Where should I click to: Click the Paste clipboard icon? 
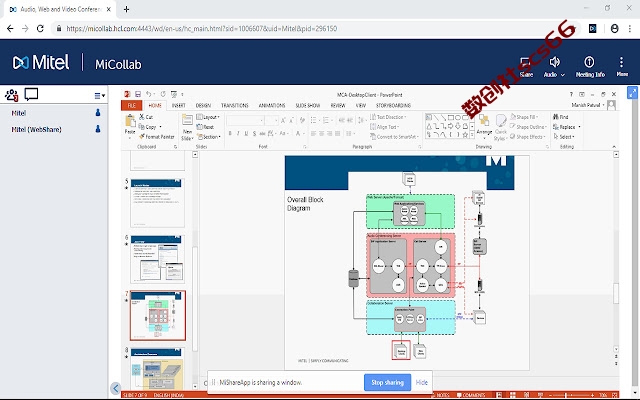(130, 121)
